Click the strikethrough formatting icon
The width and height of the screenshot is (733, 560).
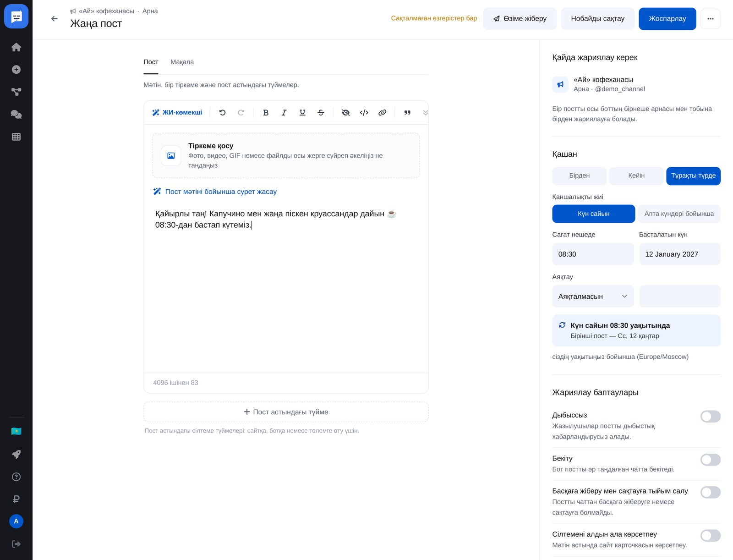pyautogui.click(x=321, y=113)
